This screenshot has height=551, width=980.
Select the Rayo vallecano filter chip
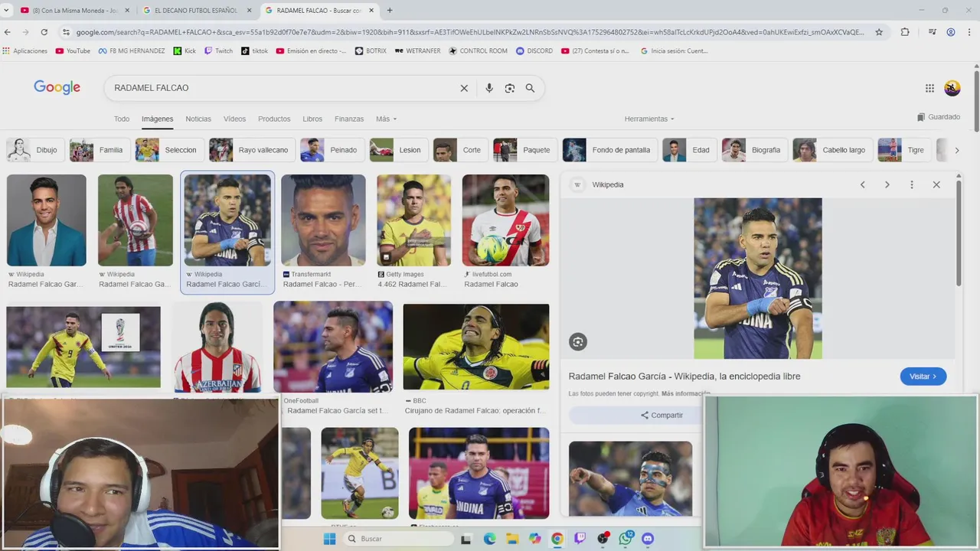251,150
